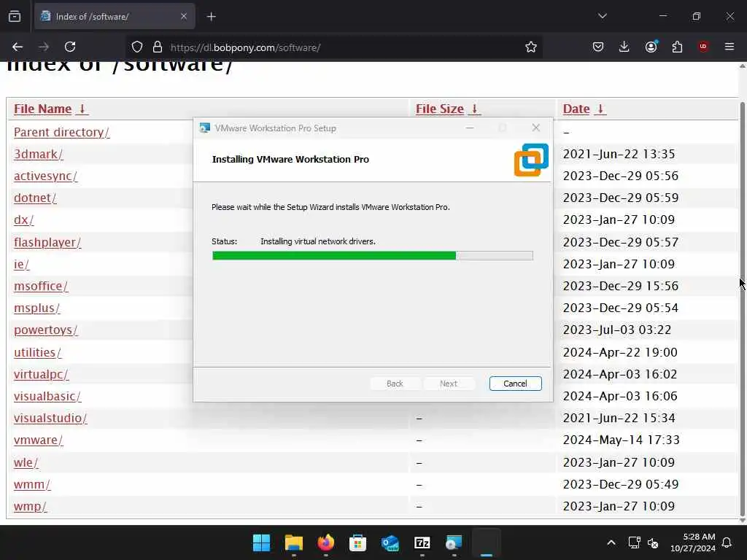Click the Firefox back arrow
This screenshot has width=747, height=560.
(x=18, y=47)
